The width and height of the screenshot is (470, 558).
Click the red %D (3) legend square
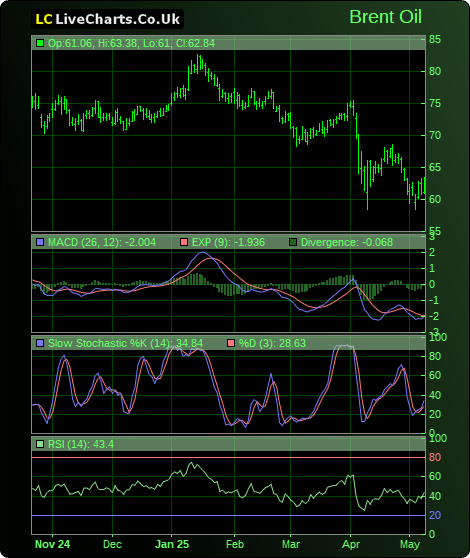coord(231,343)
